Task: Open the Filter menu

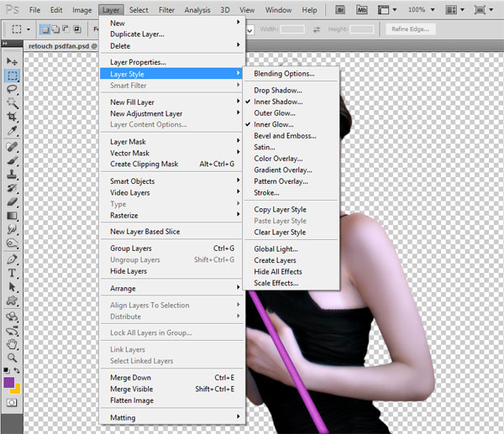Action: (x=166, y=10)
